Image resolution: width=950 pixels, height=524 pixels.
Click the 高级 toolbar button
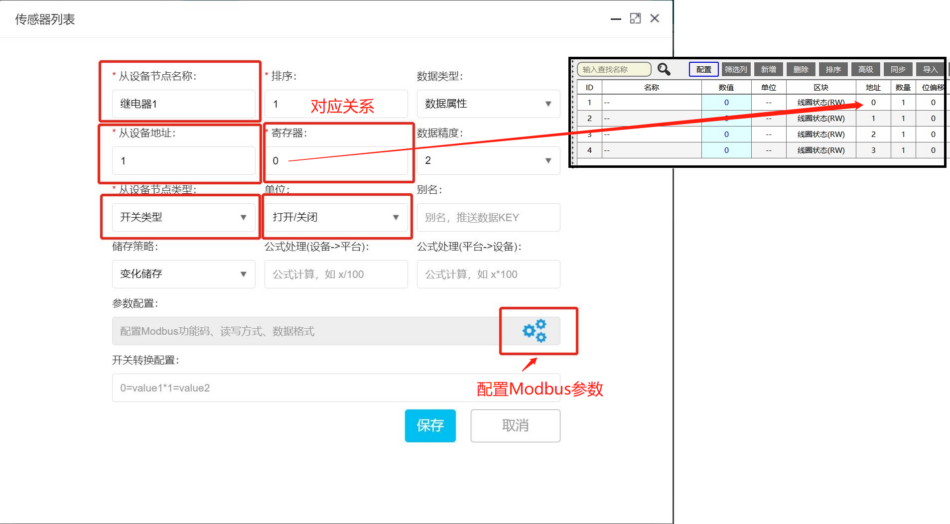click(865, 70)
